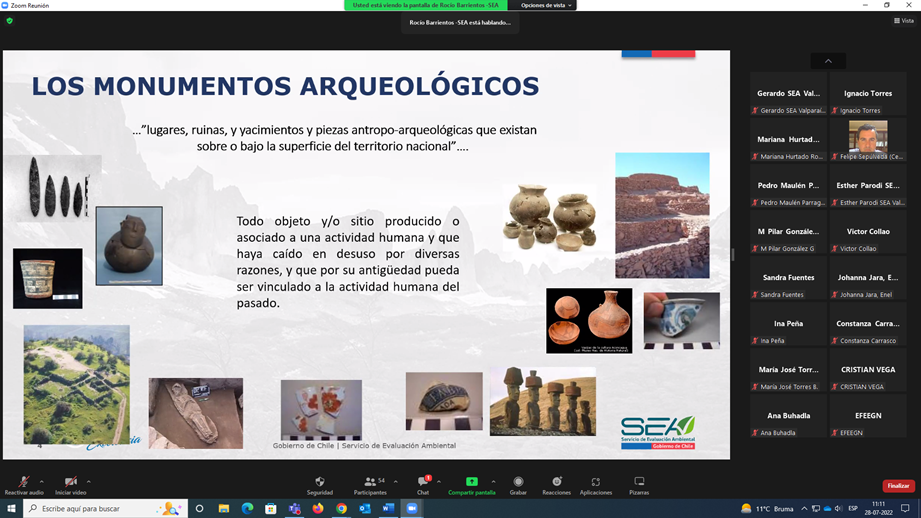This screenshot has width=921, height=518.
Task: Click Reactivar audio microphone icon
Action: pos(23,483)
